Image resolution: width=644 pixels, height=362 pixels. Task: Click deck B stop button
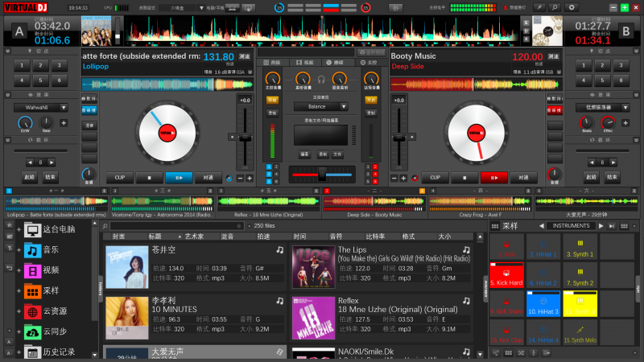click(x=464, y=177)
